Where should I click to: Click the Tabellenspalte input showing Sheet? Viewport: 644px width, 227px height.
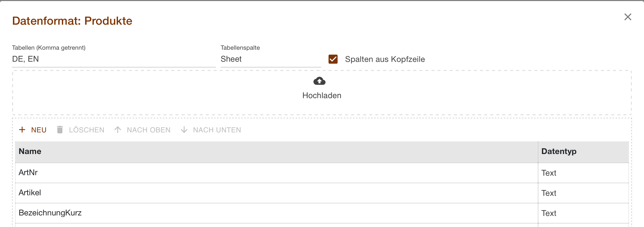[270, 59]
